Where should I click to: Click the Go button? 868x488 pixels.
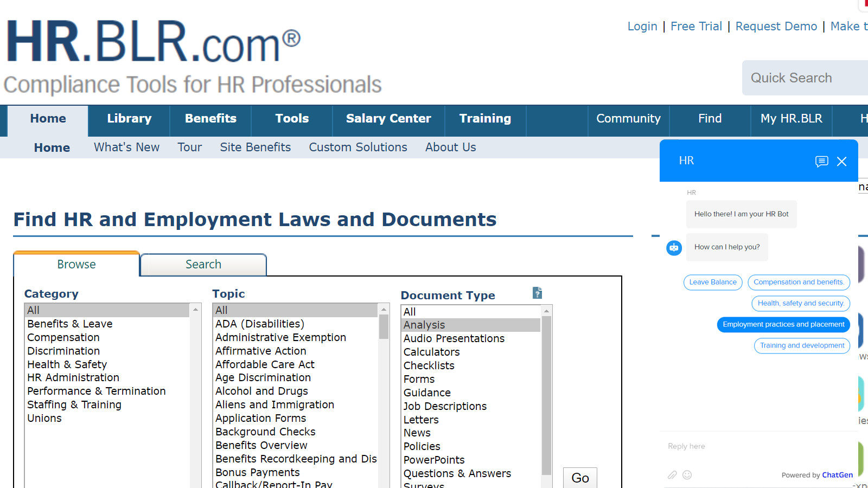tap(580, 478)
